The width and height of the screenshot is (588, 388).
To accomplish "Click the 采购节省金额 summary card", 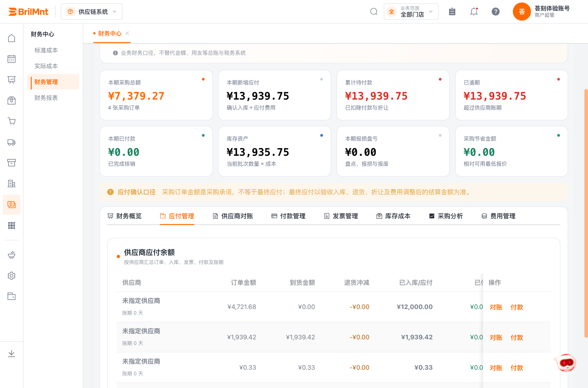I will click(x=512, y=151).
